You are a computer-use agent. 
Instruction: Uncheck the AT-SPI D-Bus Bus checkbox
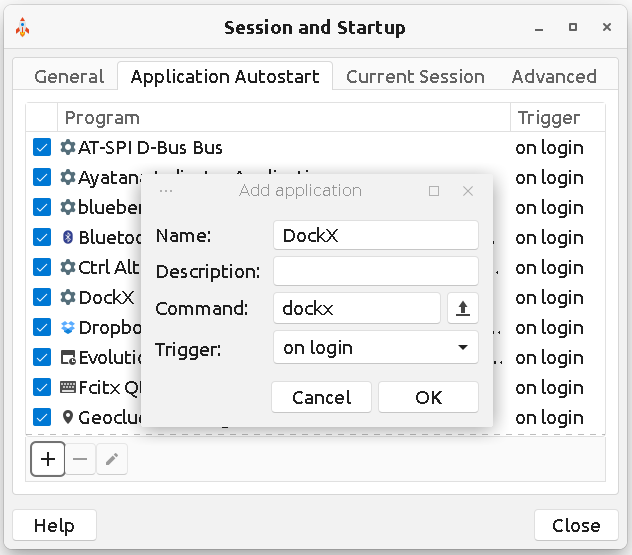click(42, 148)
